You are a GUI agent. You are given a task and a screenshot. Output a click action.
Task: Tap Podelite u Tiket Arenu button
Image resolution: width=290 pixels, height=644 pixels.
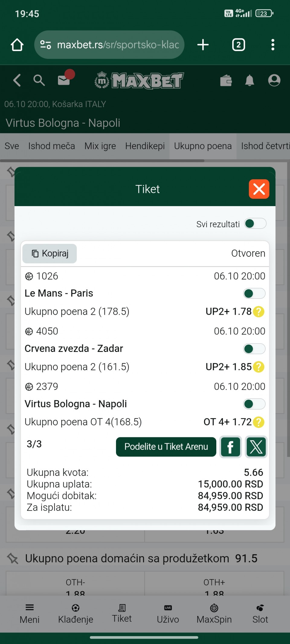[166, 447]
